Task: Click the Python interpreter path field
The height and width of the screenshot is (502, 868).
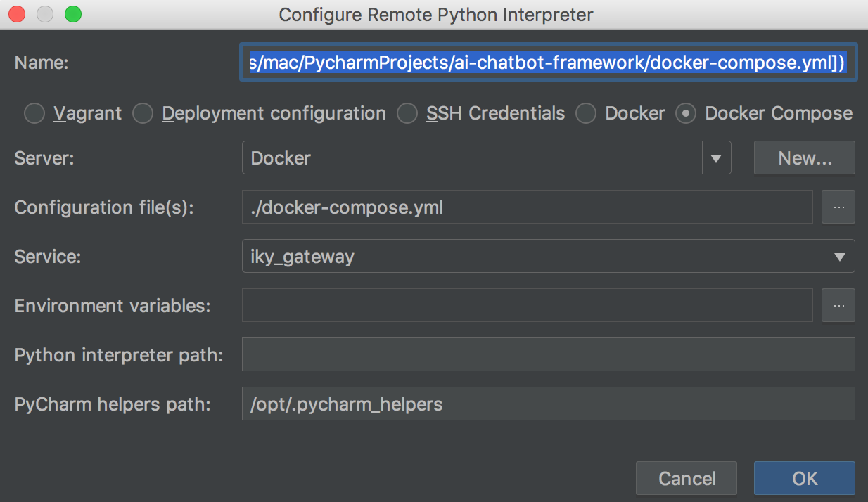Action: pos(548,355)
